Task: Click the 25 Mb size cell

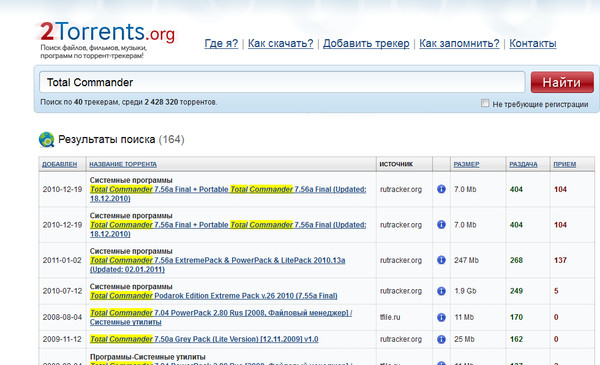Action: 464,339
